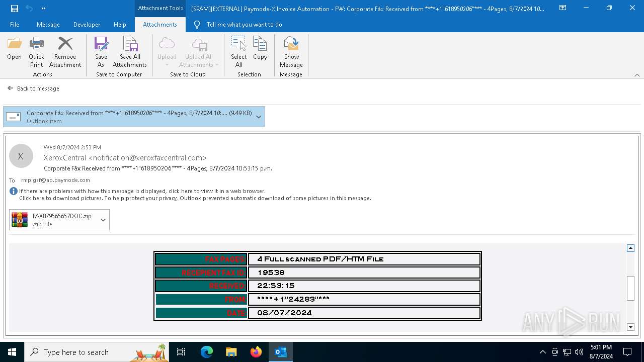Open Task View from the taskbar

coord(181,352)
